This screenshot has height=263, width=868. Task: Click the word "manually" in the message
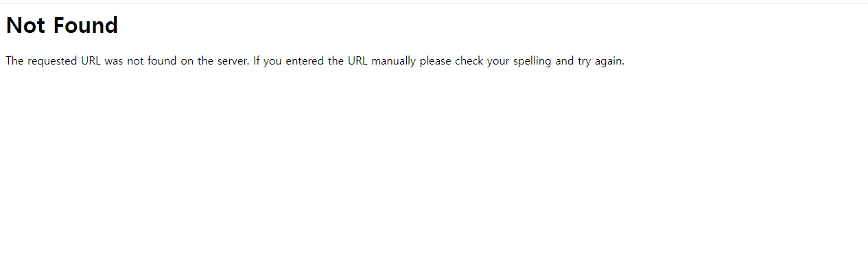[393, 60]
